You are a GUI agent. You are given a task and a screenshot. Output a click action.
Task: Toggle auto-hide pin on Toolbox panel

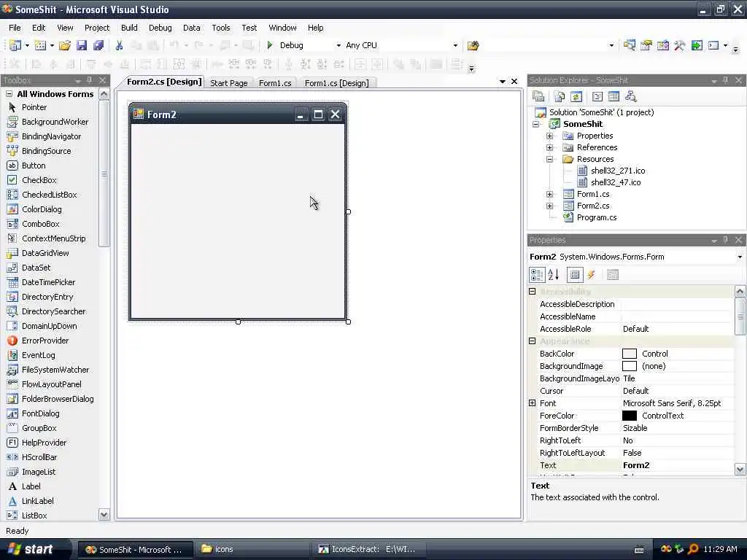click(x=90, y=80)
